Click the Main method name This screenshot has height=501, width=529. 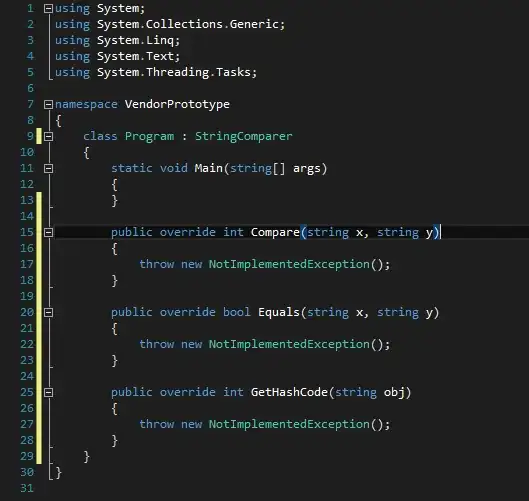208,168
